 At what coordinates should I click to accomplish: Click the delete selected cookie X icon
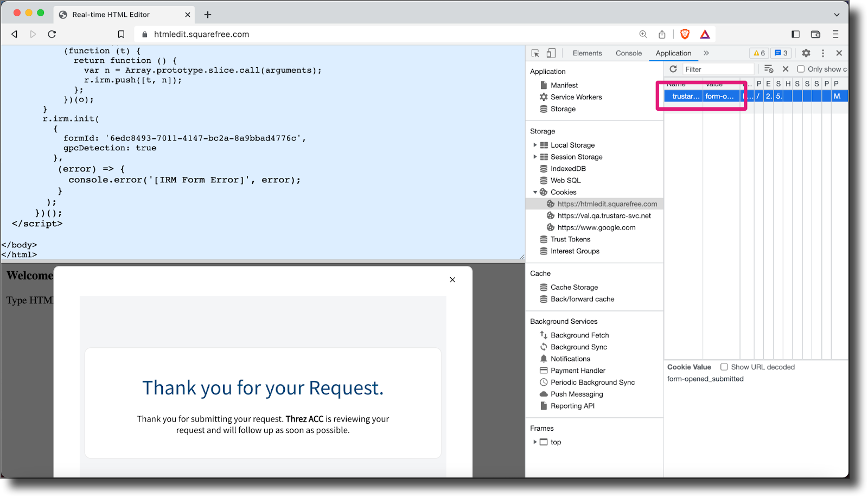[x=786, y=69]
